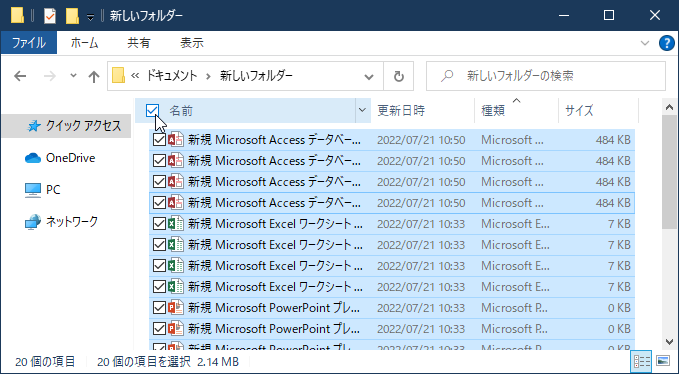Screen dimensions: 679x374
Task: Uncheck the first Access database file checkbox
Action: coord(159,140)
